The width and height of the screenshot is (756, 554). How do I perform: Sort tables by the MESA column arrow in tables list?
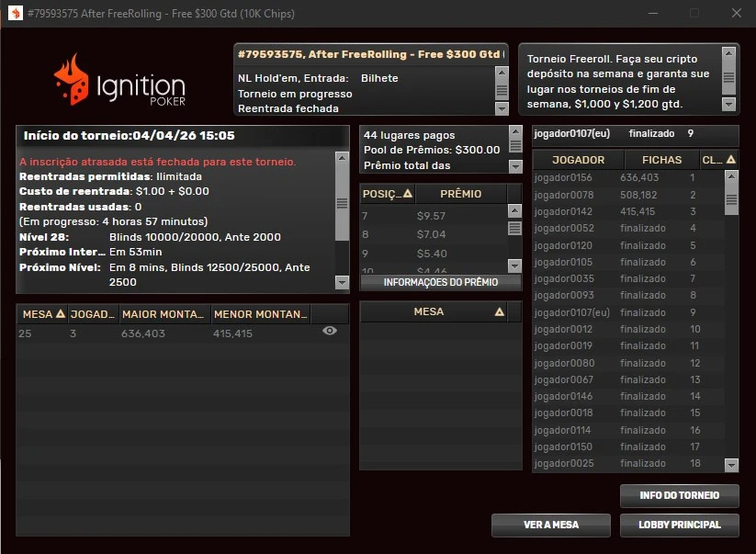(x=61, y=314)
